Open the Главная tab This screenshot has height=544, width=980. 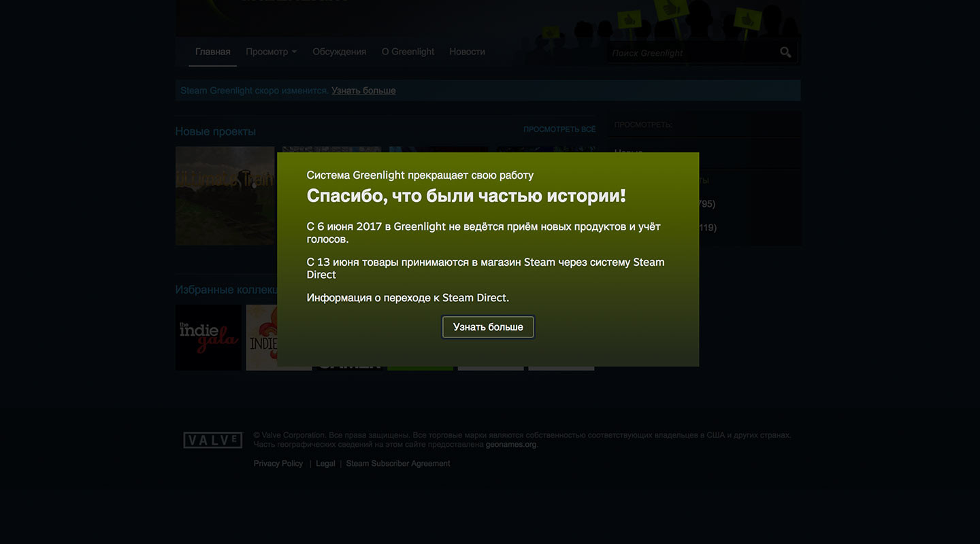(212, 52)
